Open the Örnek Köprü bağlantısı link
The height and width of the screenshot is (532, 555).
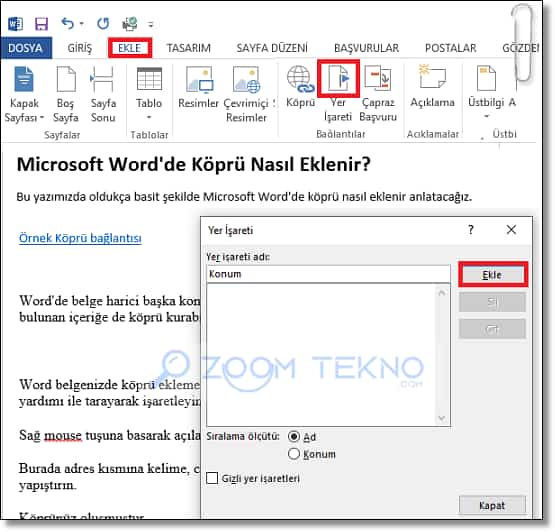coord(80,238)
